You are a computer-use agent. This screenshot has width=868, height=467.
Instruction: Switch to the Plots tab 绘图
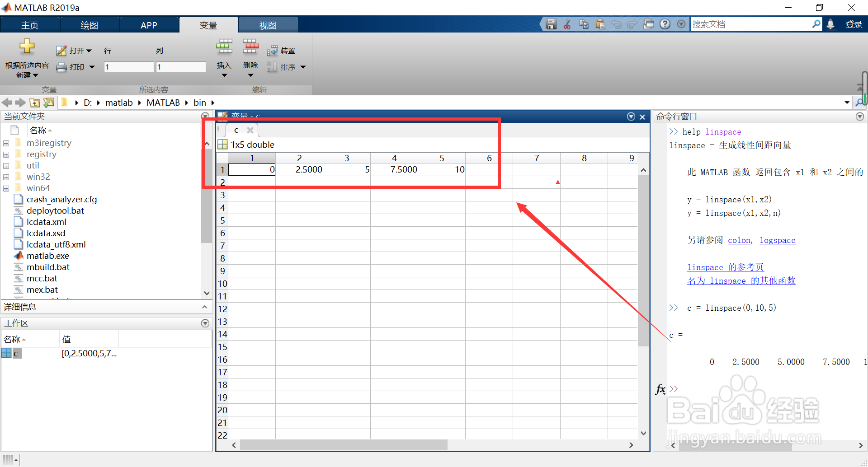point(90,25)
